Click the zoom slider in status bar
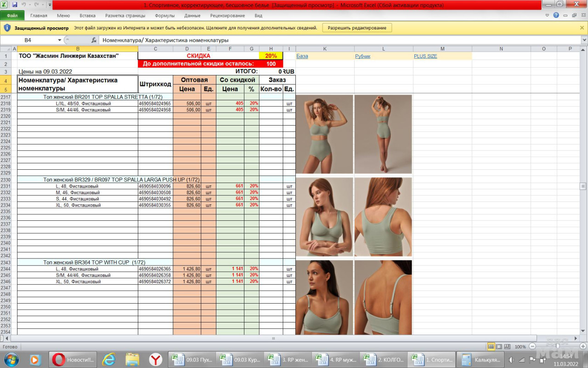This screenshot has width=588, height=368. click(557, 346)
